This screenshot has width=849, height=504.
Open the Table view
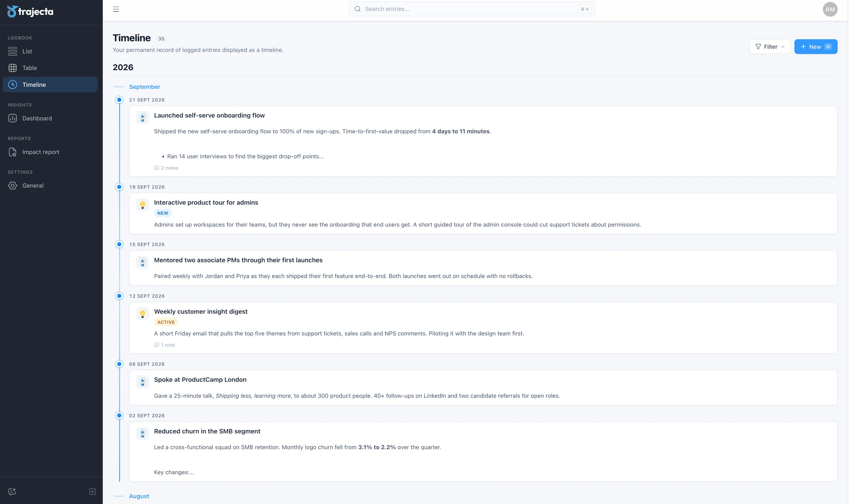coord(50,68)
